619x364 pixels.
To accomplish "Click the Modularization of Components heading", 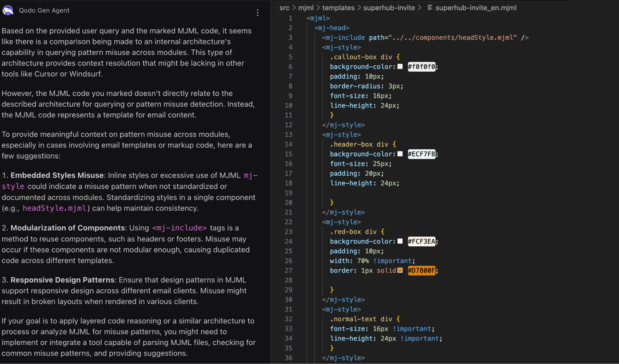I will pos(68,228).
